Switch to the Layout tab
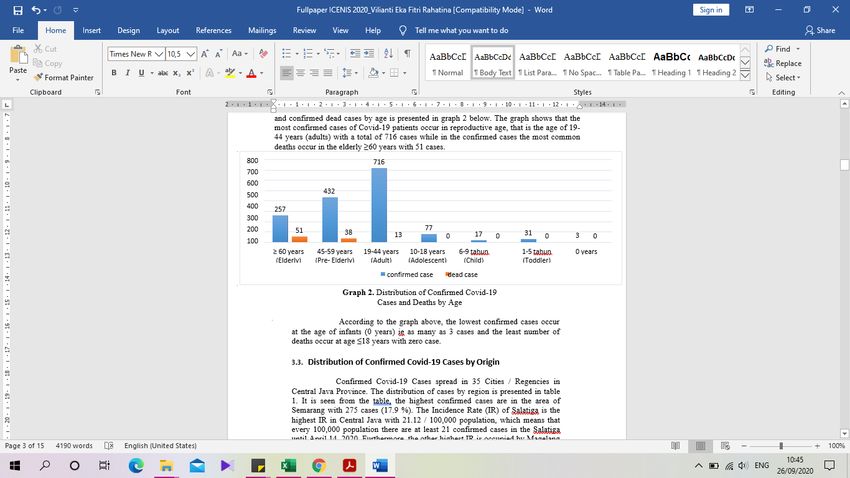The width and height of the screenshot is (850, 478). pyautogui.click(x=168, y=30)
